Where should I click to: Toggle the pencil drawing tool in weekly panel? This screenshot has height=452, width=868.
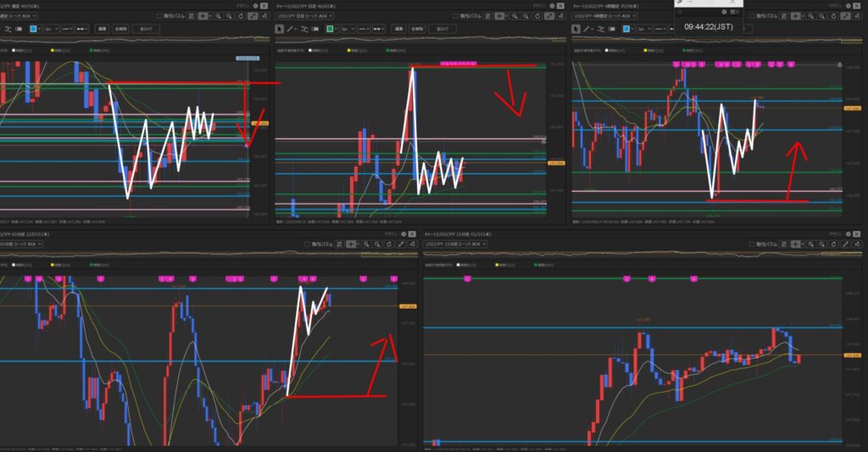click(253, 16)
